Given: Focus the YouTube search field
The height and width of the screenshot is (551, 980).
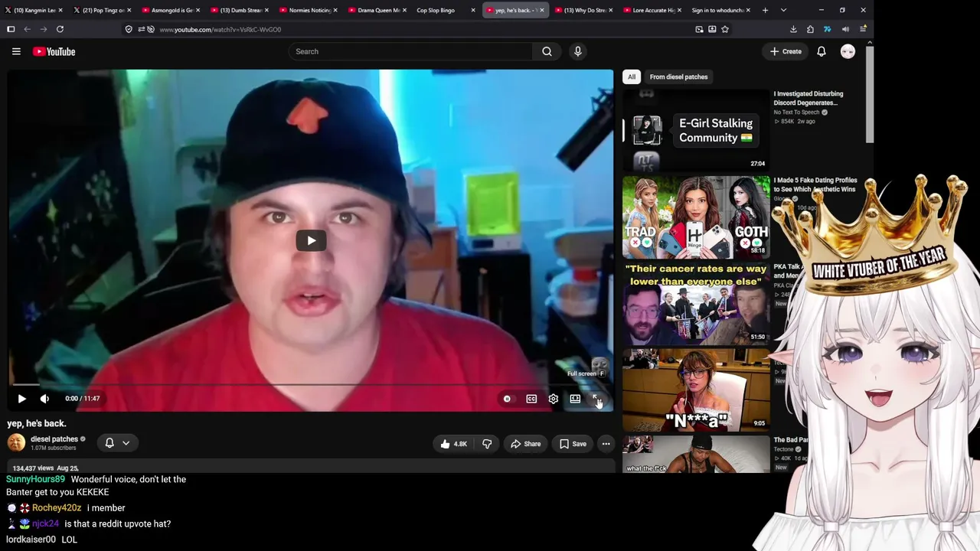Looking at the screenshot, I should point(410,51).
